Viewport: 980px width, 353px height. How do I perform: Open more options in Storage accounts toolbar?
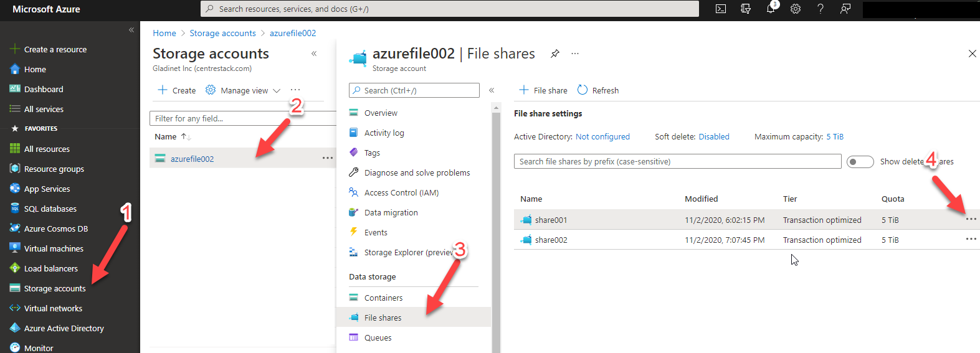pos(295,90)
